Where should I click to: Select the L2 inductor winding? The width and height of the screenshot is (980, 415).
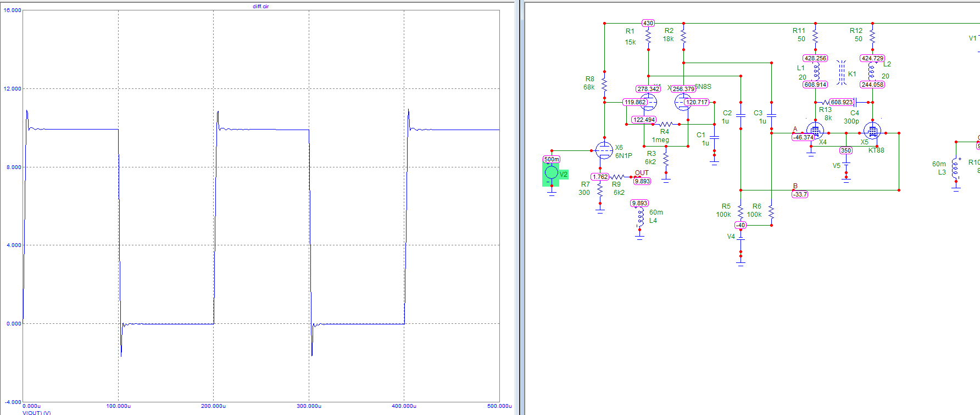[x=871, y=71]
